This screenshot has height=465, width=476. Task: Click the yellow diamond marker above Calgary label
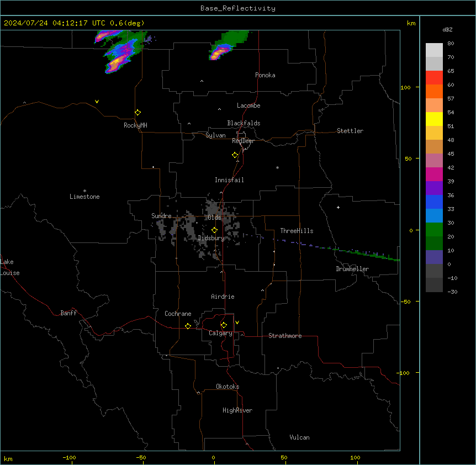(224, 325)
